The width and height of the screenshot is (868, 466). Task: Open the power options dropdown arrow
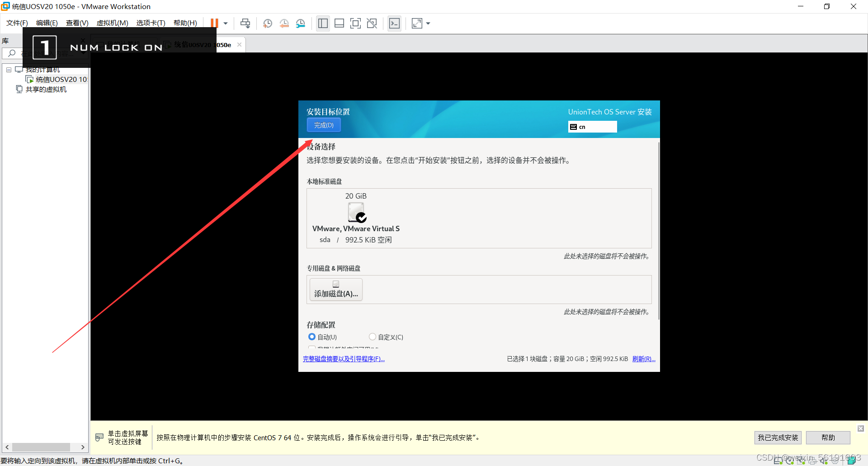(225, 23)
